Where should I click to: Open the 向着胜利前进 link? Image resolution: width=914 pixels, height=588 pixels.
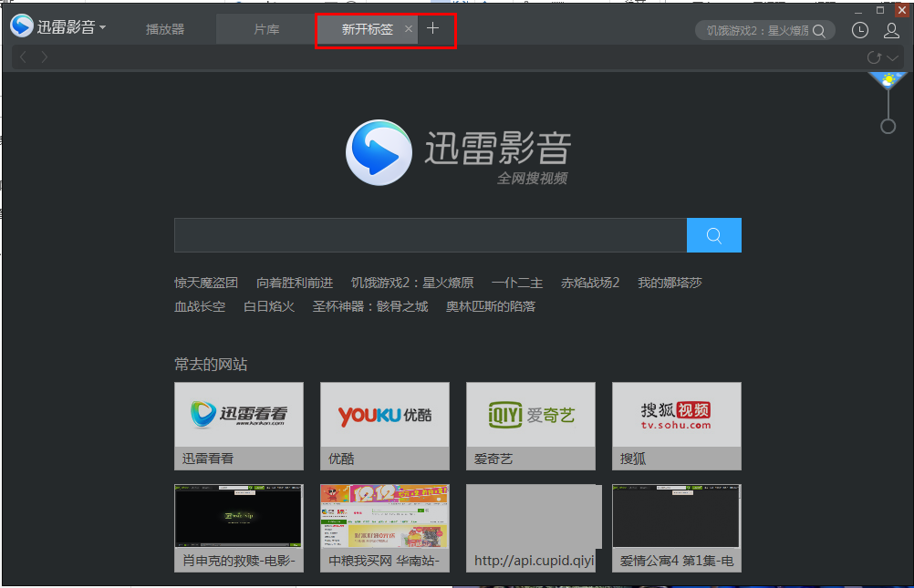[295, 284]
